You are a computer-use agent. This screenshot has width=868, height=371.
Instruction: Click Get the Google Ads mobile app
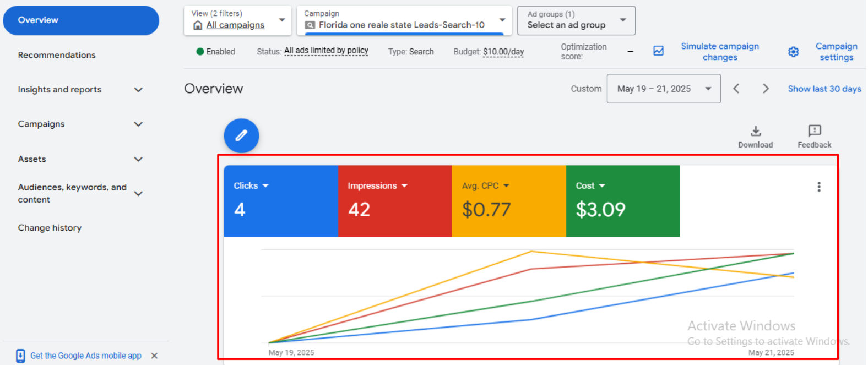[x=86, y=356]
